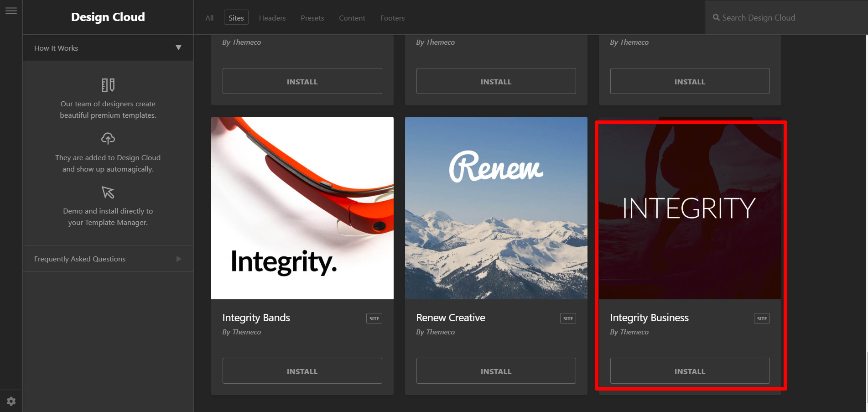Click the "Renew Creative" title
Viewport: 868px width, 412px height.
451,318
